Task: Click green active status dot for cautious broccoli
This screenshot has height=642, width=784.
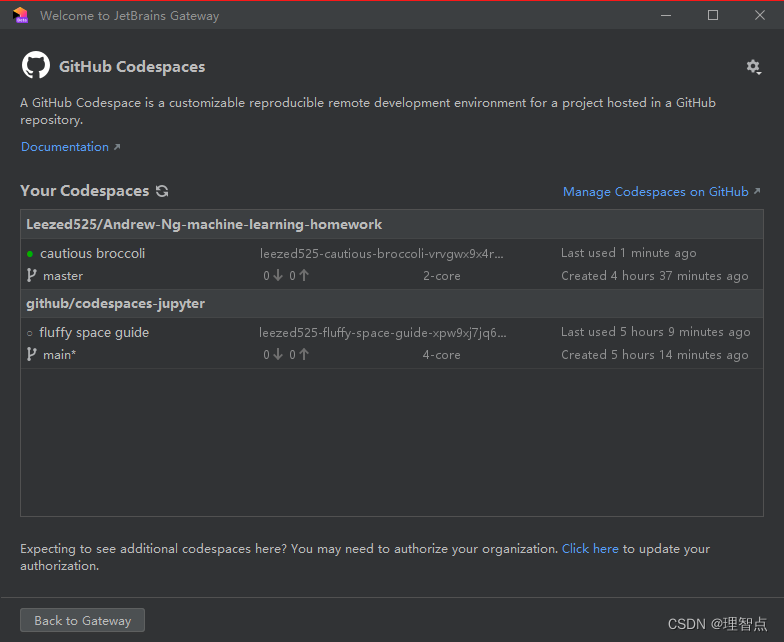Action: (30, 254)
